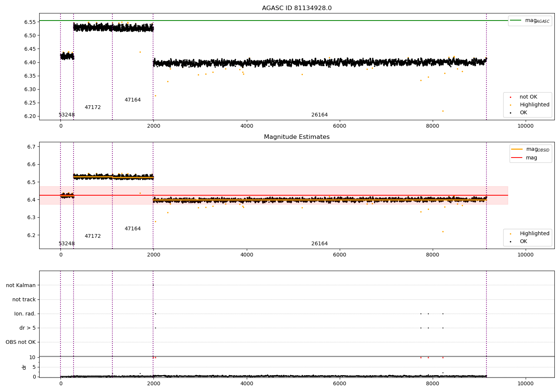The image size is (560, 392).
Task: Click obsid label 47172 in top plot
Action: pyautogui.click(x=93, y=108)
